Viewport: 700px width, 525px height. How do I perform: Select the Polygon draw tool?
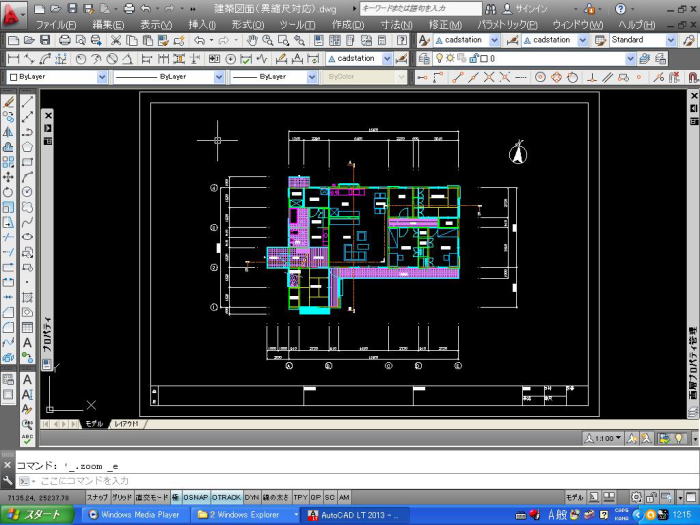point(27,146)
